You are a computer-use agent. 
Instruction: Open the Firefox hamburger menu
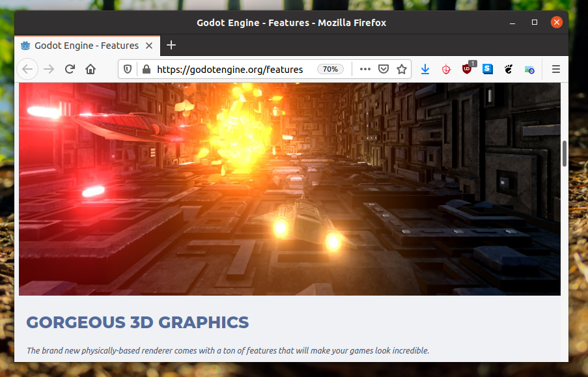(555, 70)
